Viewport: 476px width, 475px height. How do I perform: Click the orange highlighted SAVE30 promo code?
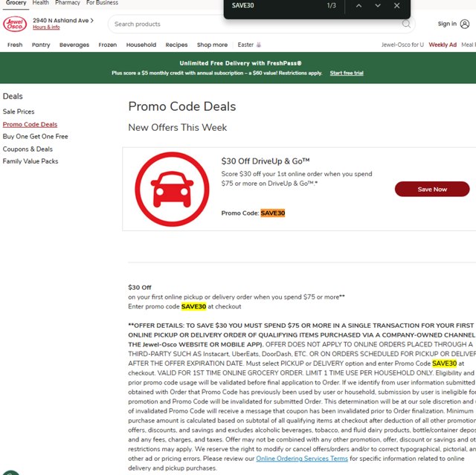pyautogui.click(x=273, y=213)
